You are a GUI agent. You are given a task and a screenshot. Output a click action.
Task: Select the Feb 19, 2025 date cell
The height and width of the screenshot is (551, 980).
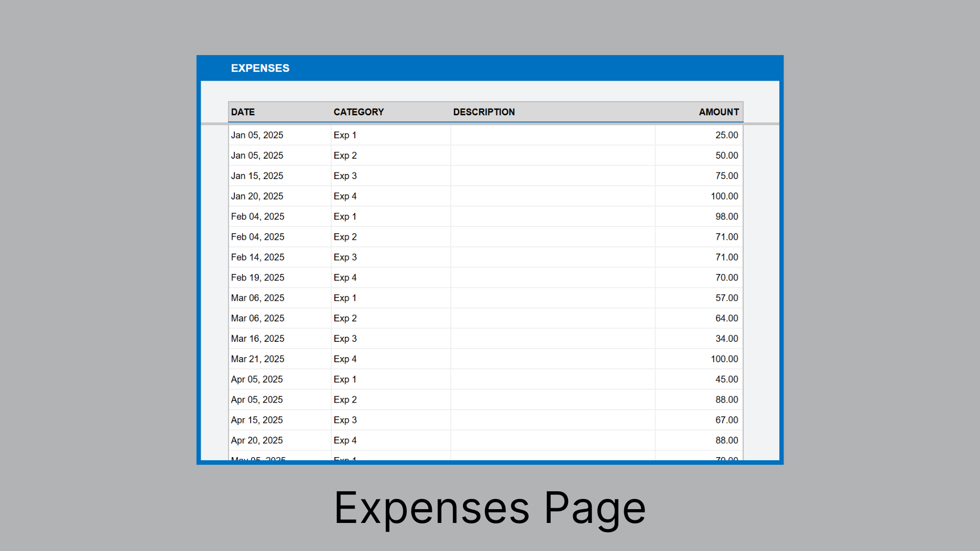click(257, 278)
